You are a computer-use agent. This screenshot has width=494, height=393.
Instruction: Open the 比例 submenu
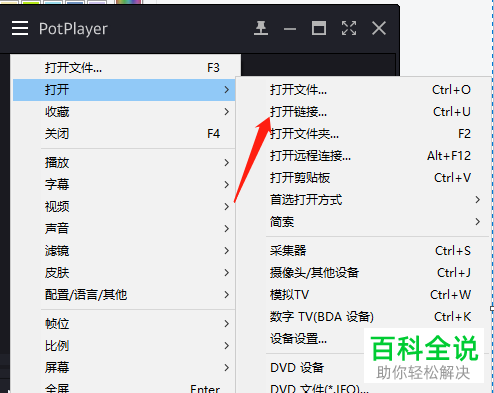pos(124,346)
